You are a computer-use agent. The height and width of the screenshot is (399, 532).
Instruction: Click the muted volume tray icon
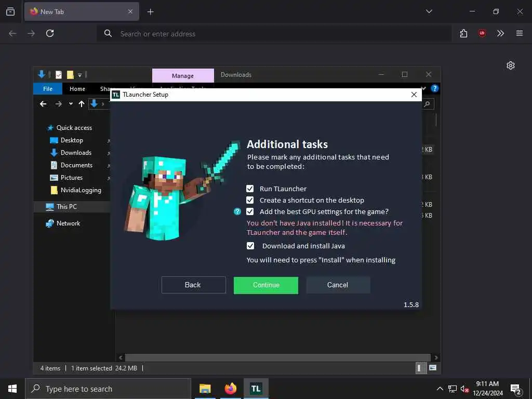pos(464,389)
